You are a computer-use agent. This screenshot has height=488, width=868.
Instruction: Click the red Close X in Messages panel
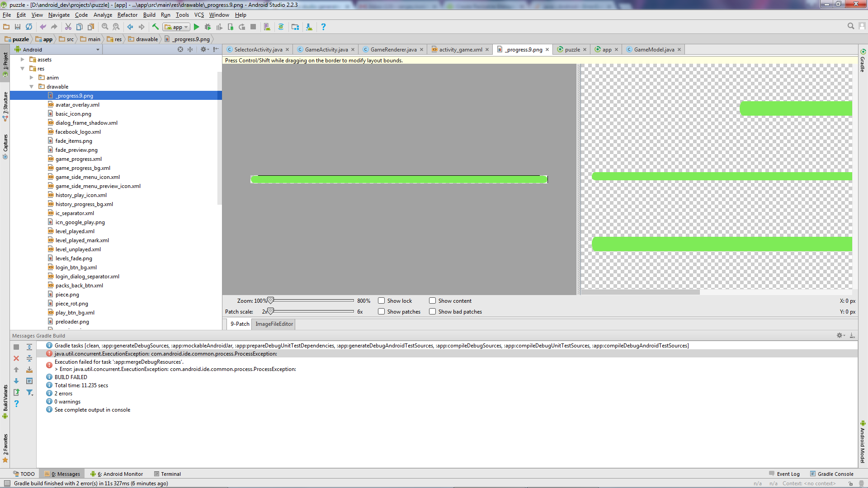pos(16,358)
